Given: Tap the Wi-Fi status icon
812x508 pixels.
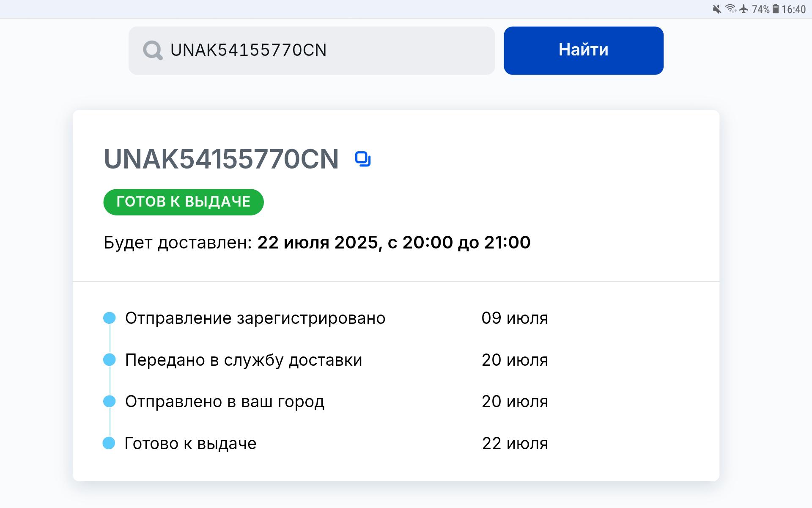Looking at the screenshot, I should [x=730, y=9].
